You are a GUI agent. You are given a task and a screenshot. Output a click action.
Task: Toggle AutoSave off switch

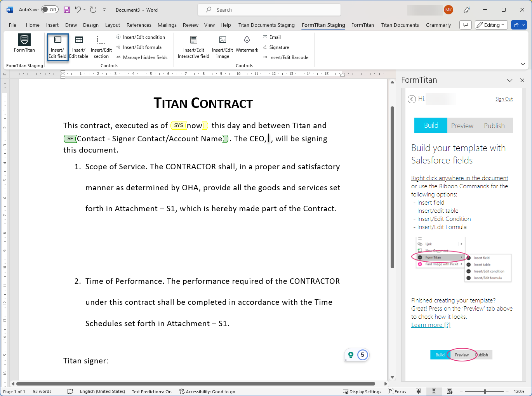[50, 10]
